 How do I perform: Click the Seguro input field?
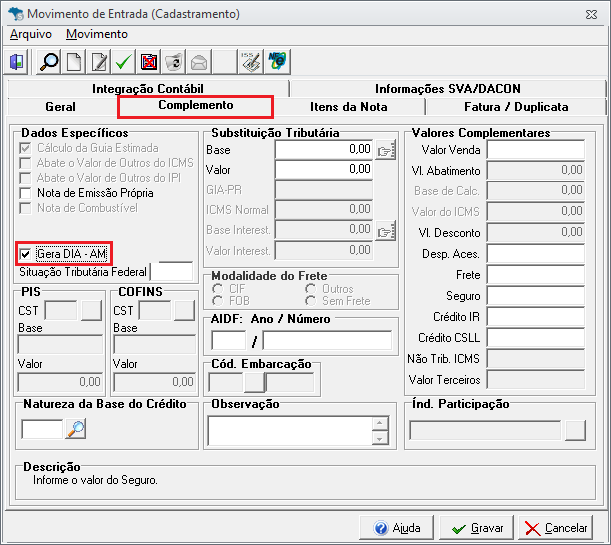click(536, 296)
